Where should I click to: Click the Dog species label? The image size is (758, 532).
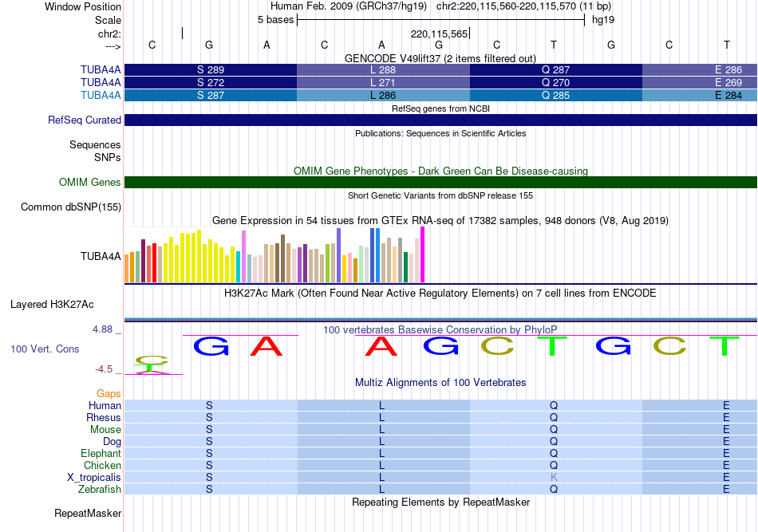click(113, 442)
